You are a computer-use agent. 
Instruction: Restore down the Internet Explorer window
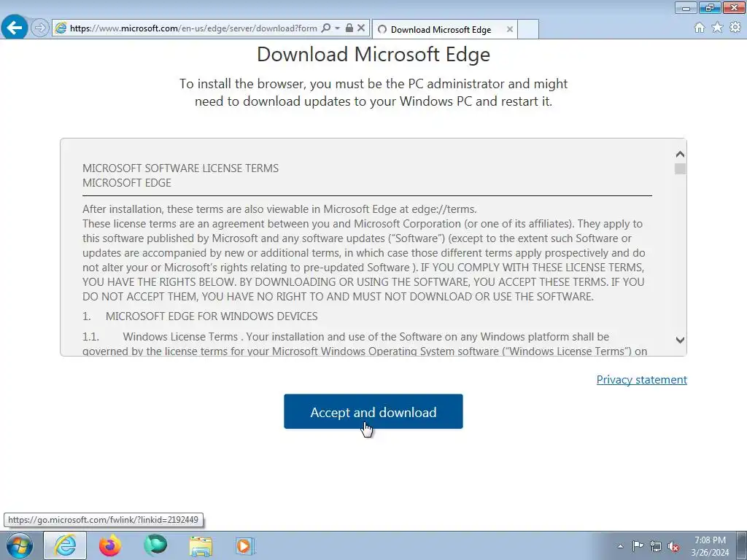click(710, 7)
